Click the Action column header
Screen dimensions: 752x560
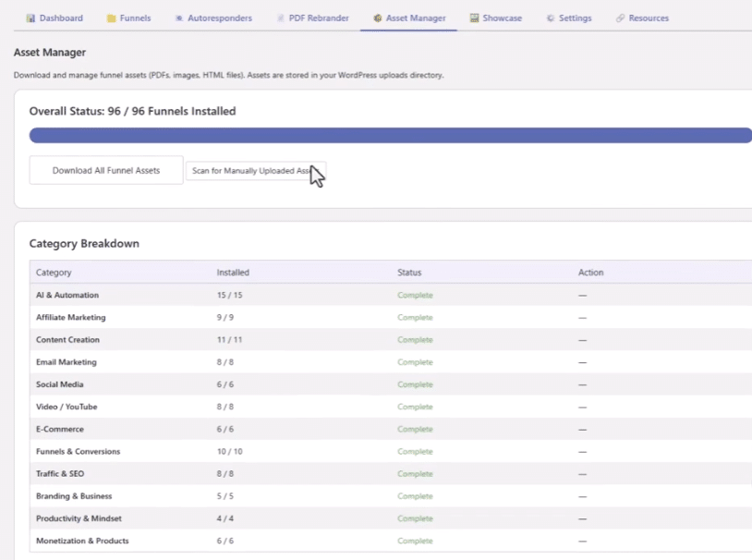click(590, 273)
